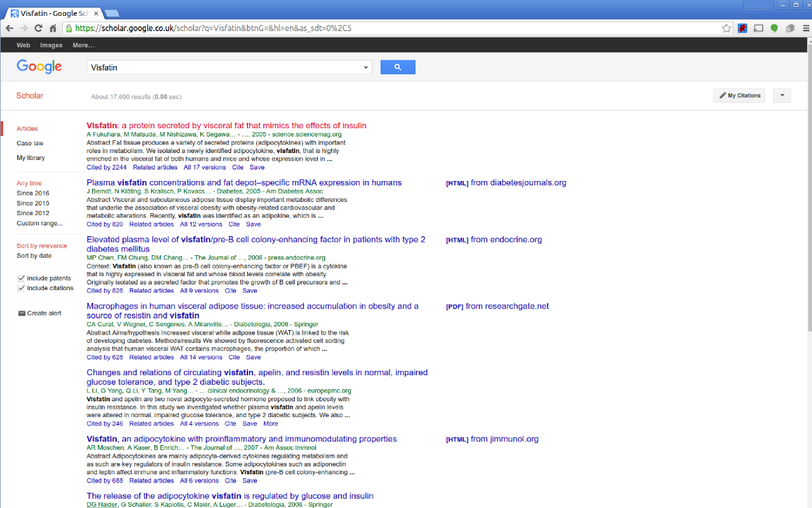The height and width of the screenshot is (508, 812).
Task: Open All 12 versions link
Action: point(201,224)
